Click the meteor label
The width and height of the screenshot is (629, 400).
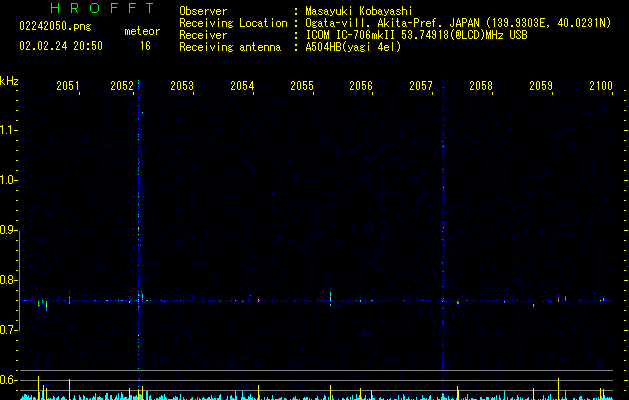tap(142, 31)
